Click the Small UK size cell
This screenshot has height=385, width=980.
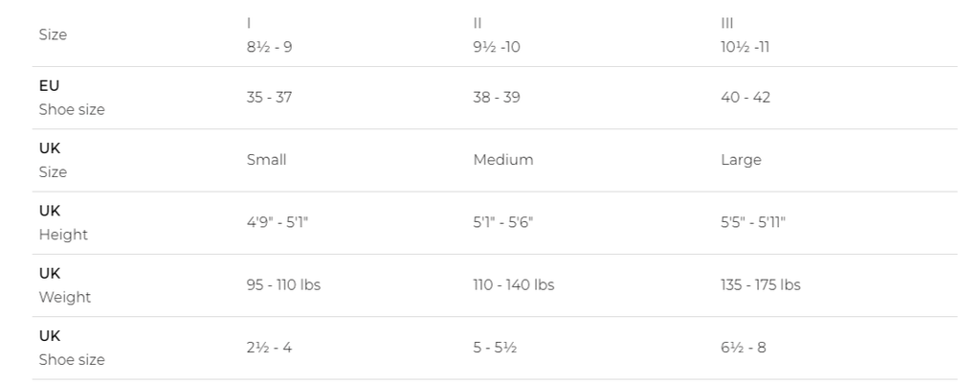[266, 160]
